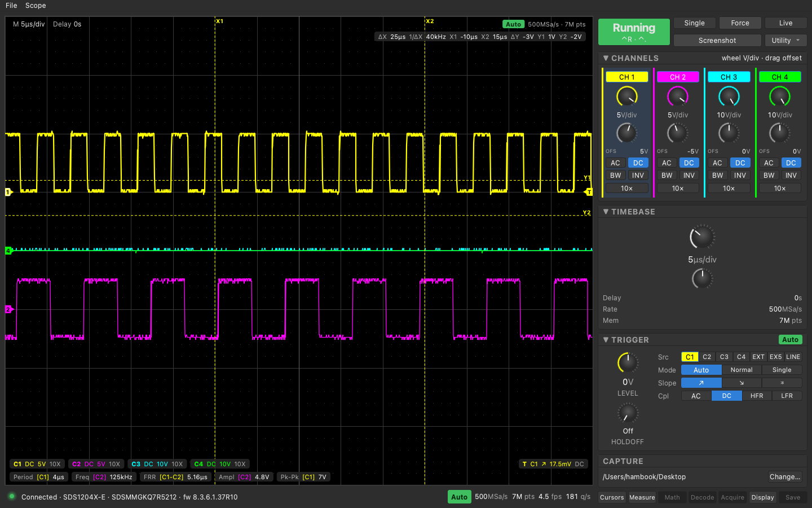Select the CH 2 channel header

(x=678, y=77)
